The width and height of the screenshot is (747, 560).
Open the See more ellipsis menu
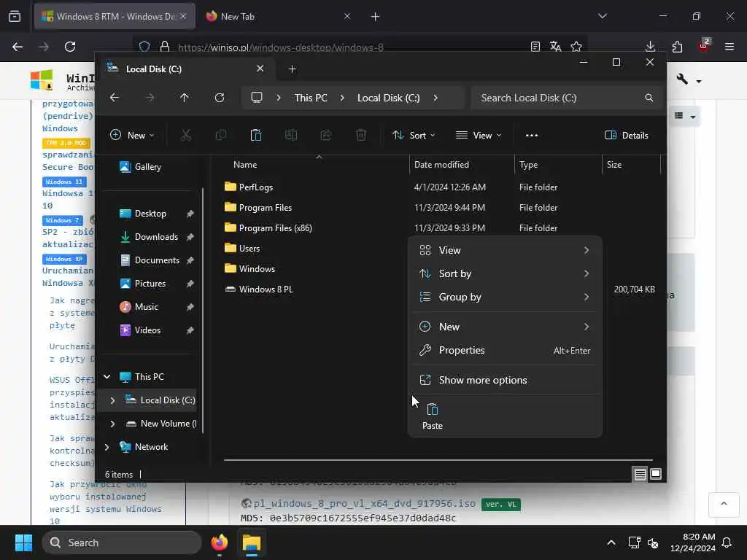pyautogui.click(x=532, y=135)
